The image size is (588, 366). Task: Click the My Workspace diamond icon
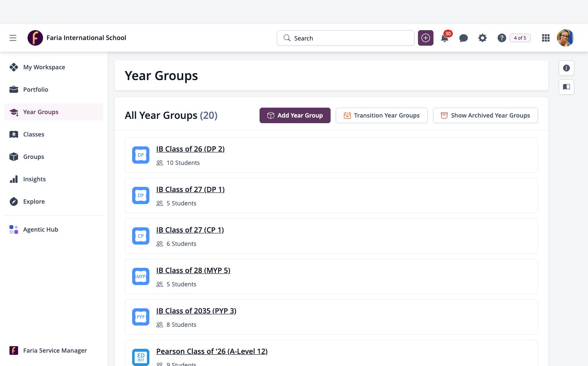tap(14, 67)
